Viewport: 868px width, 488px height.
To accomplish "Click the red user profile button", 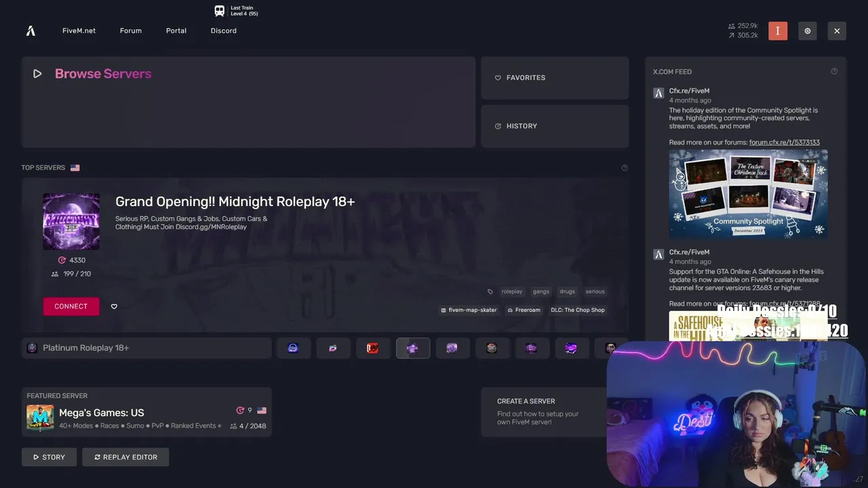I will pos(778,30).
